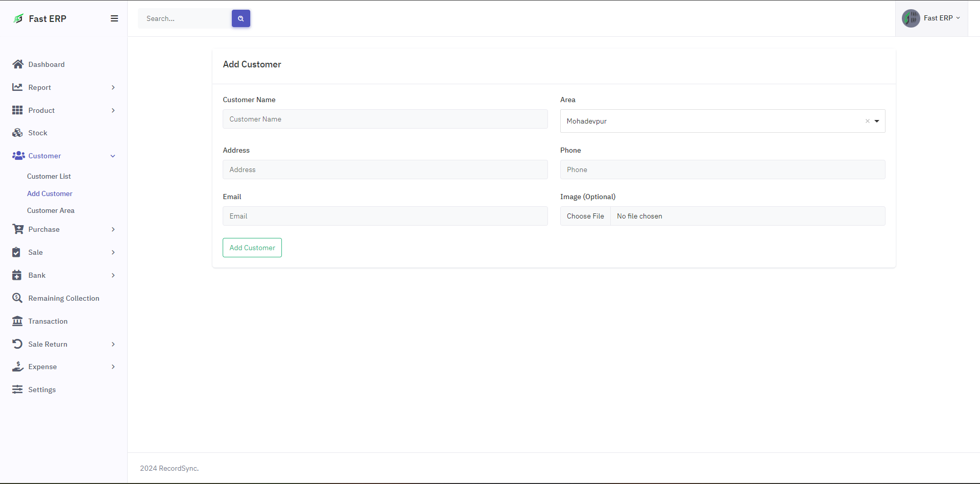Click the Transaction bank building icon
Viewport: 980px width, 484px height.
click(17, 321)
